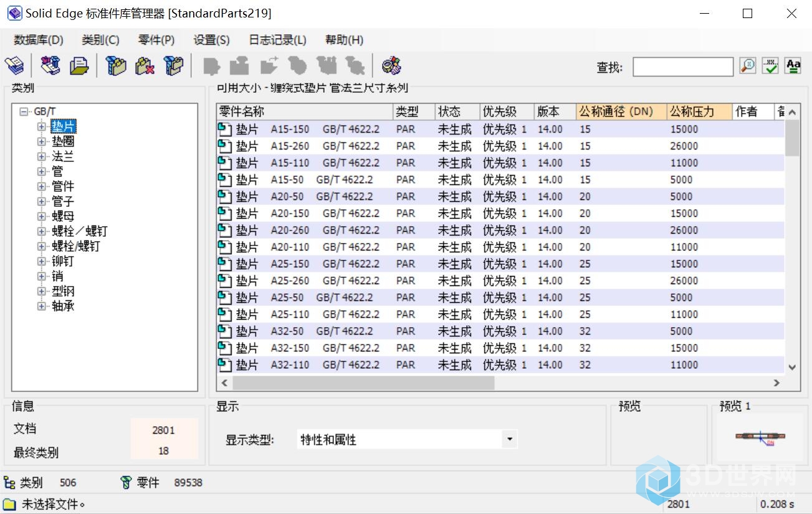
Task: Click the green 零件 bolt icon in status bar
Action: pyautogui.click(x=126, y=482)
